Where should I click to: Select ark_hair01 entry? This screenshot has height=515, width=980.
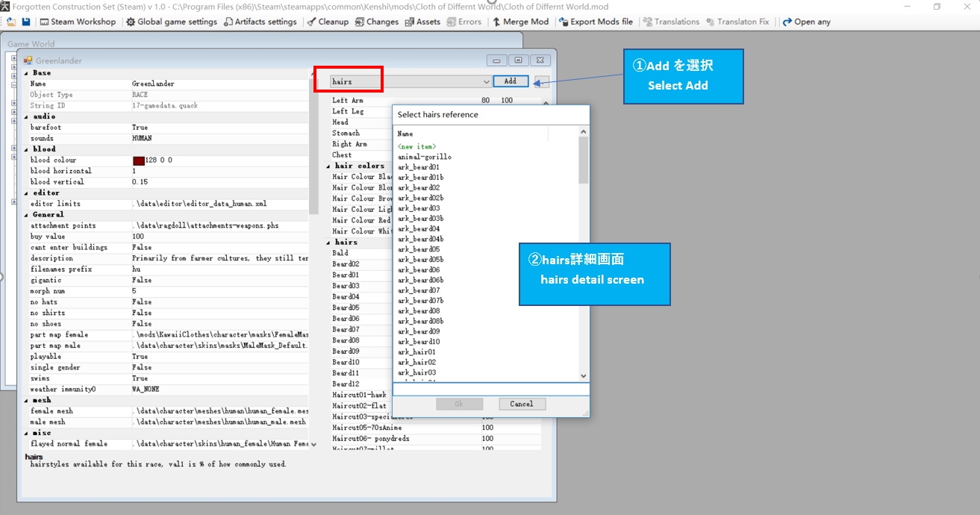pyautogui.click(x=416, y=352)
